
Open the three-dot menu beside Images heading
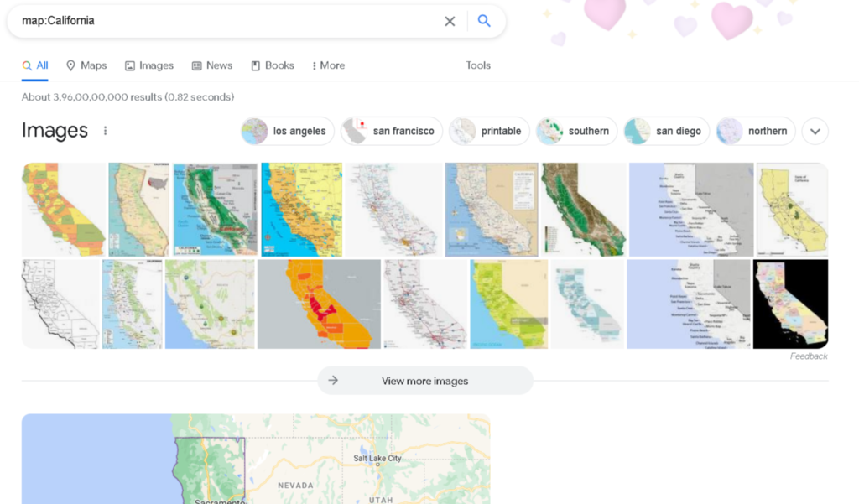106,131
